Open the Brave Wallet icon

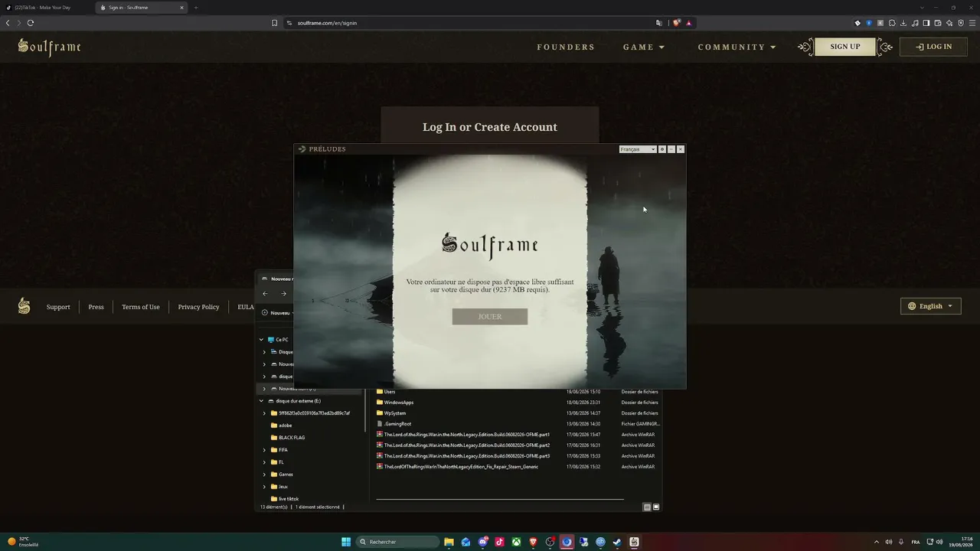coord(938,23)
